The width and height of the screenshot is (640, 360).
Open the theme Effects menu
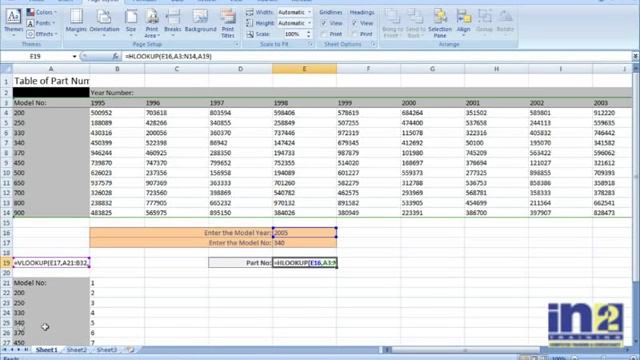(x=41, y=34)
